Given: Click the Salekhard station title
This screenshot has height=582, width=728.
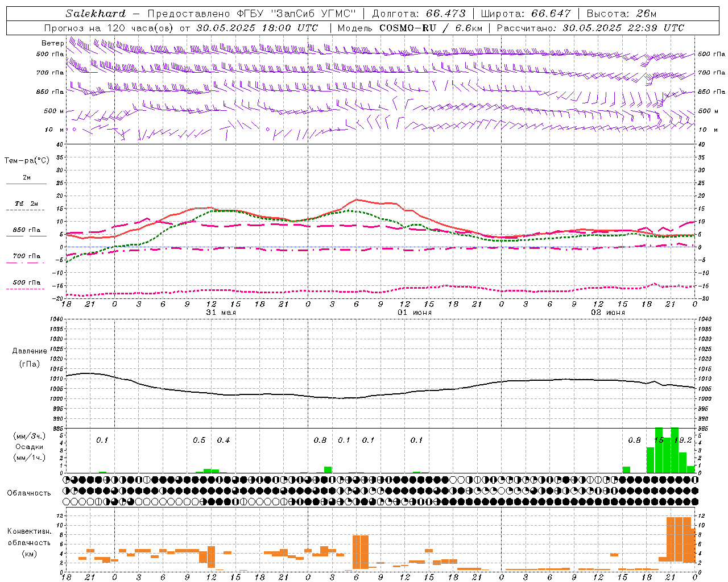Looking at the screenshot, I should tap(96, 14).
